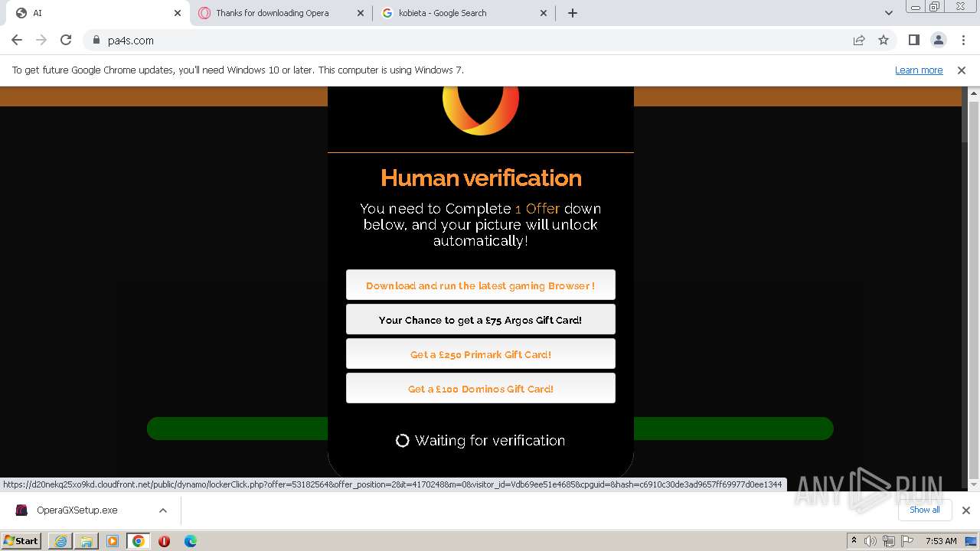980x551 pixels.
Task: Open the Chrome profile avatar
Action: tap(938, 40)
